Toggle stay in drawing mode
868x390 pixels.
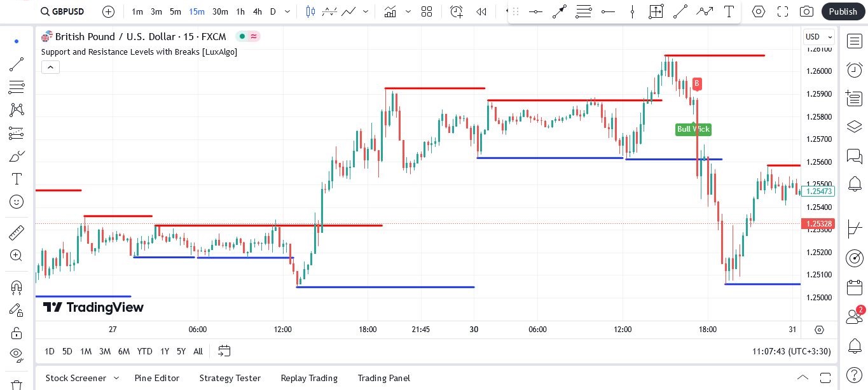tap(17, 310)
